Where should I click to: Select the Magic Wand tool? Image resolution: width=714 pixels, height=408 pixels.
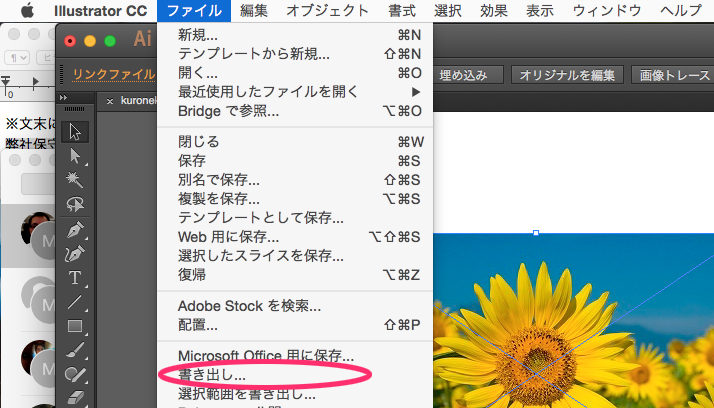click(75, 180)
